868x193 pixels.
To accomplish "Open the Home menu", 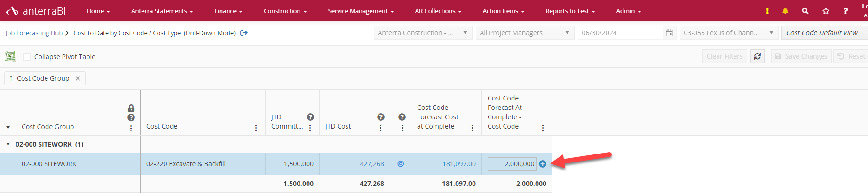I will pos(98,11).
